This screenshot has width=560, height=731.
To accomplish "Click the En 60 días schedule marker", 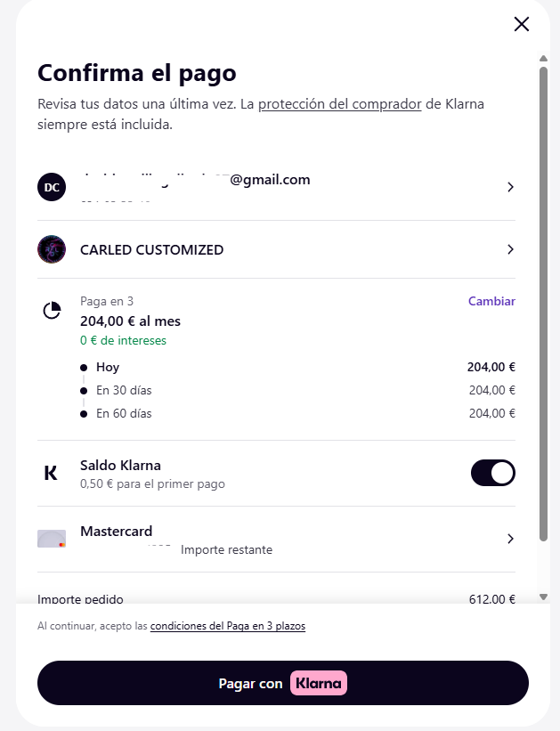I will [x=85, y=413].
